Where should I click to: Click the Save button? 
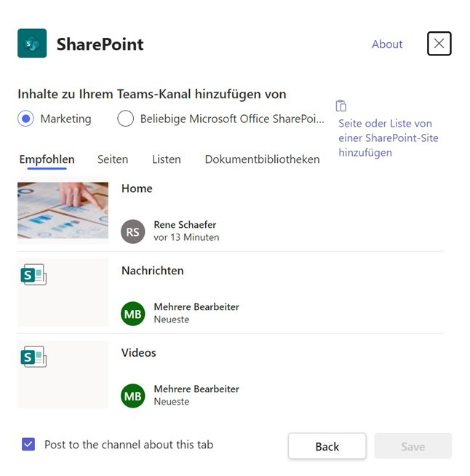[x=413, y=446]
